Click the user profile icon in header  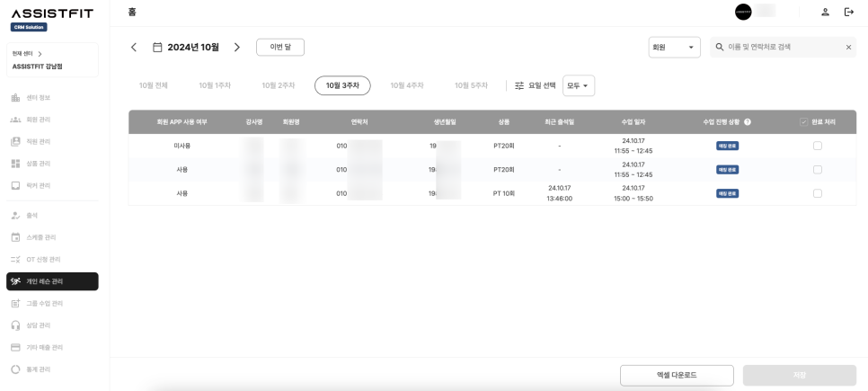pyautogui.click(x=825, y=12)
